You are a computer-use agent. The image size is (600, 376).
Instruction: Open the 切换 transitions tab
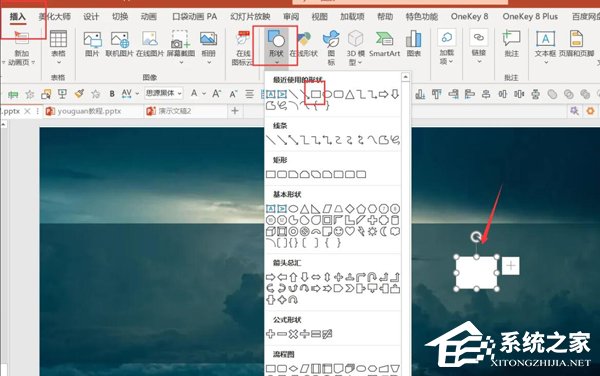pos(120,16)
